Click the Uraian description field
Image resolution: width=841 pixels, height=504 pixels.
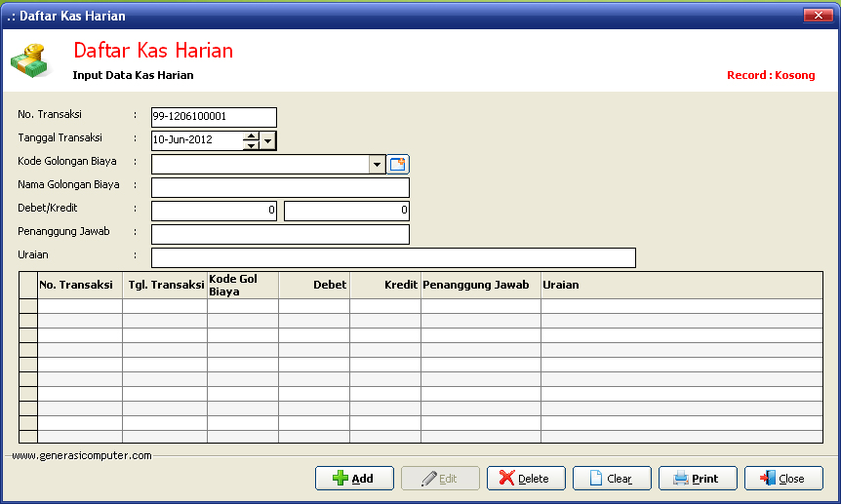click(x=393, y=257)
